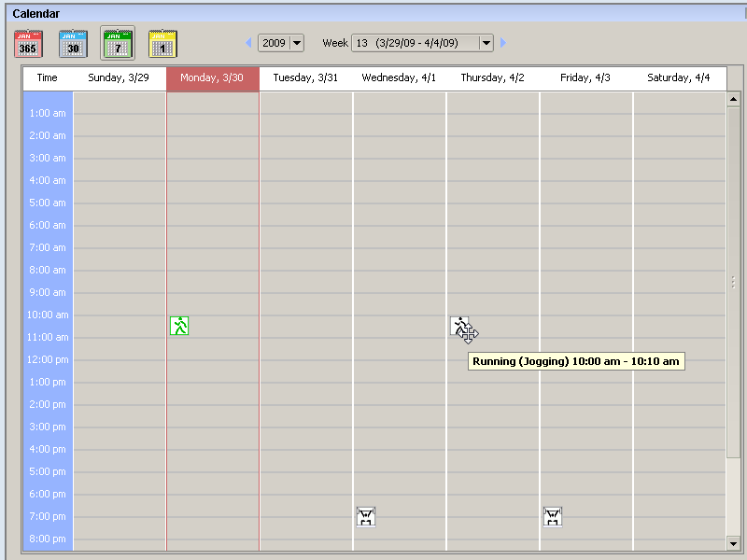Open the weightlifting event on Friday evening

[x=553, y=516]
